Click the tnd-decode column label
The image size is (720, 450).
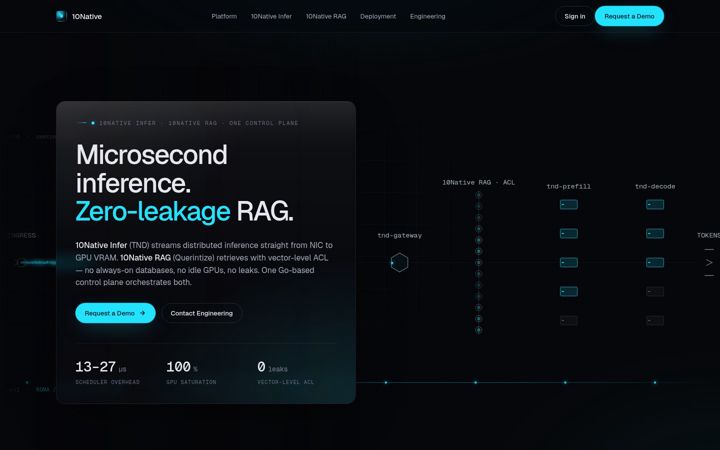[x=655, y=186]
